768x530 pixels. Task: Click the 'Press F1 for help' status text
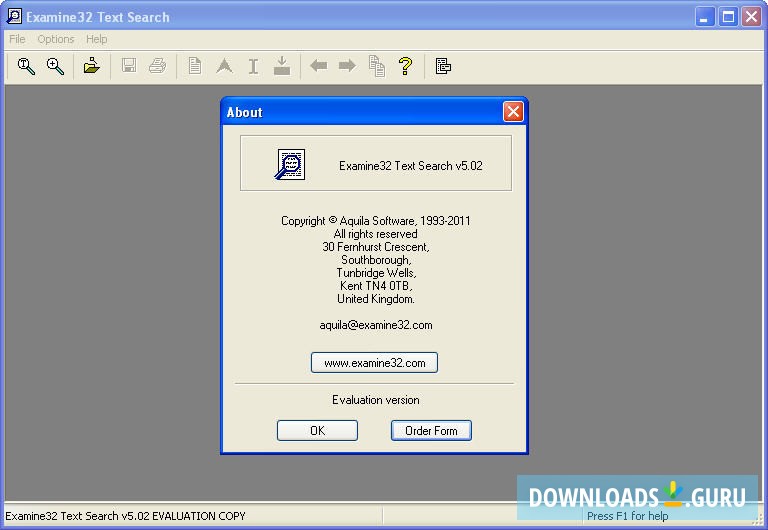627,516
